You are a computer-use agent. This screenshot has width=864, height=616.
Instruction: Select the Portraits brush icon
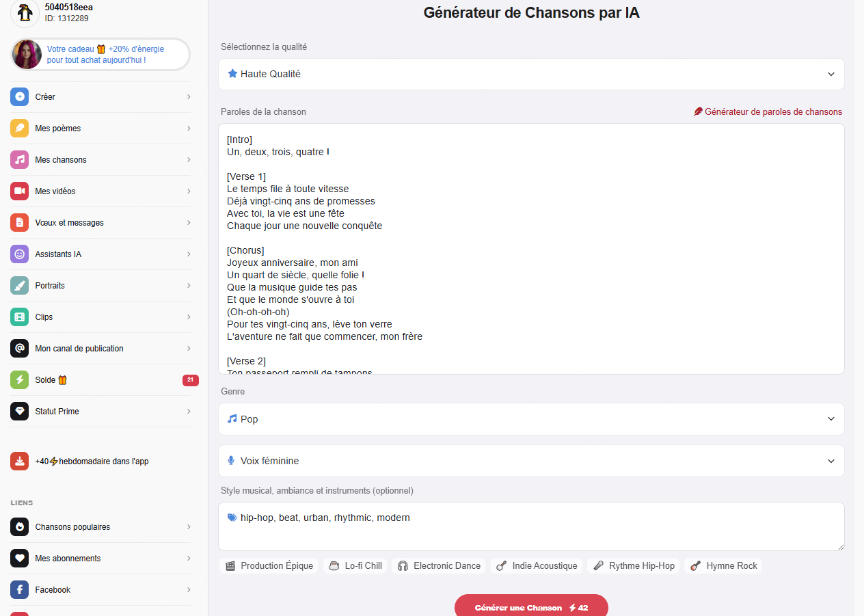pos(19,286)
